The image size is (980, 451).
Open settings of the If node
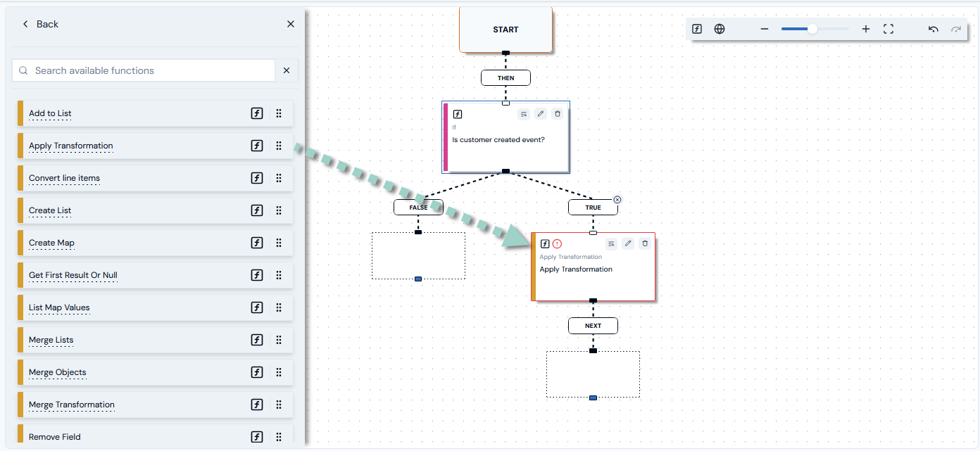(x=524, y=113)
